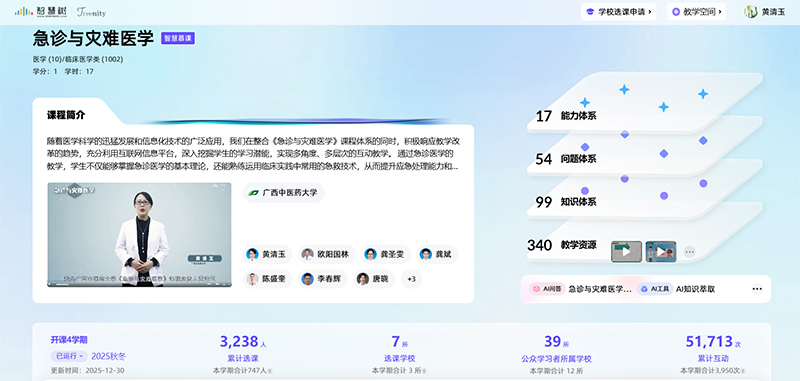Open teacher 陈盛奎 chip
Viewport: 800px width, 381px height.
[x=267, y=279]
